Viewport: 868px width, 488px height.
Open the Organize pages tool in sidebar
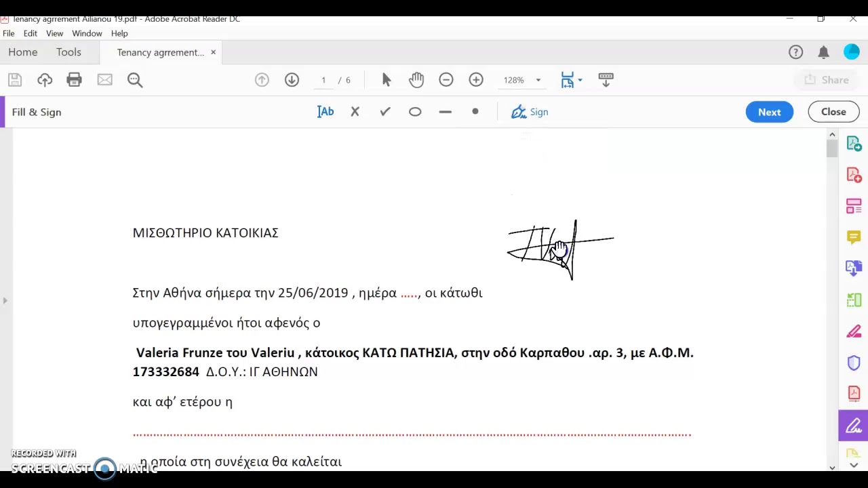click(x=854, y=300)
